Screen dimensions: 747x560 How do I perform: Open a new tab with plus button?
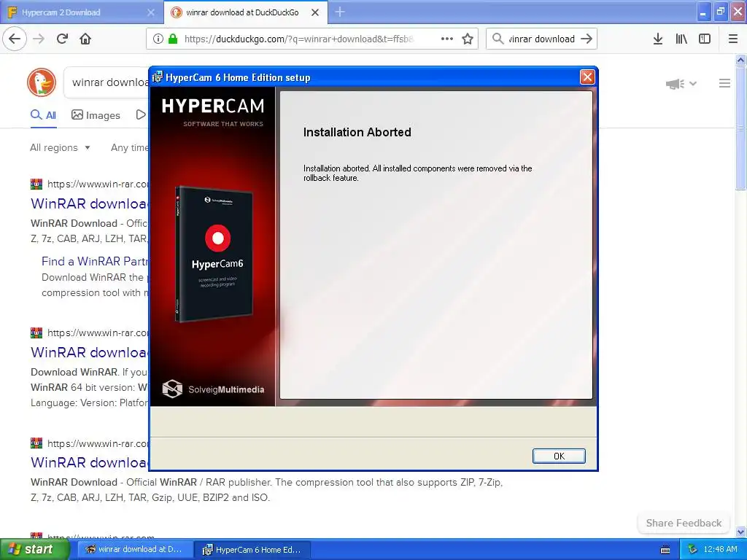[340, 12]
